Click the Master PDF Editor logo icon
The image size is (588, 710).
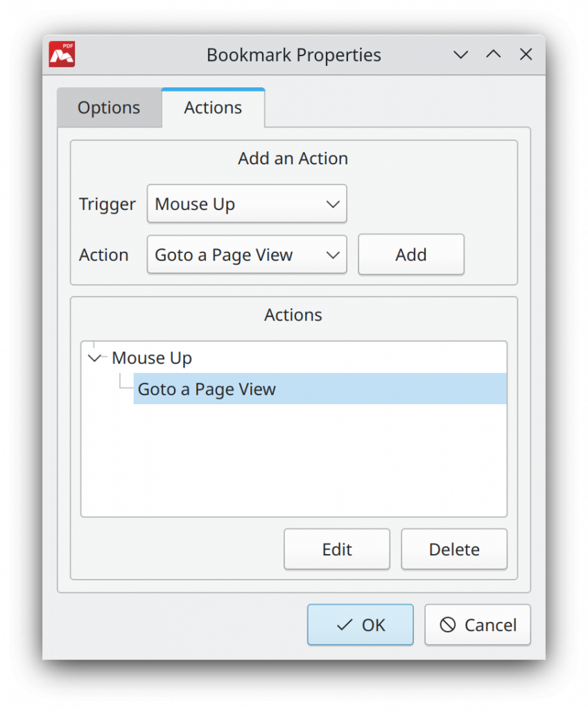click(62, 55)
